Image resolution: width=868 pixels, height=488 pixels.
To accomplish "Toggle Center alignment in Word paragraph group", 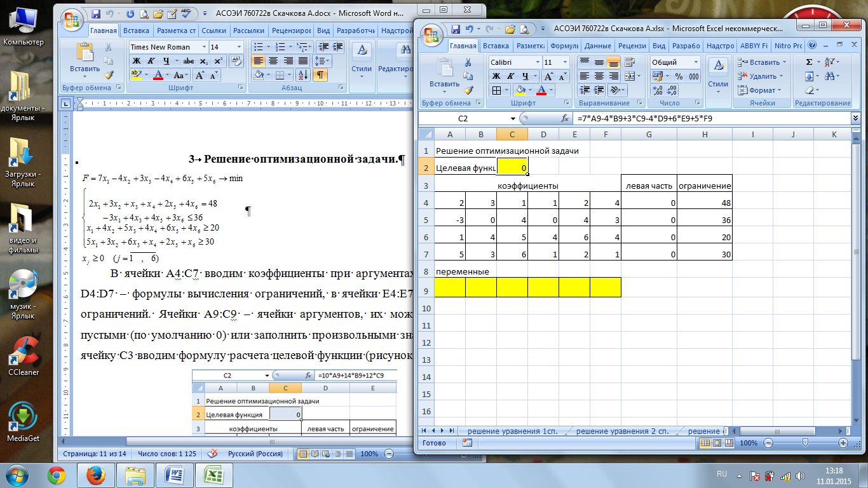I will 274,61.
